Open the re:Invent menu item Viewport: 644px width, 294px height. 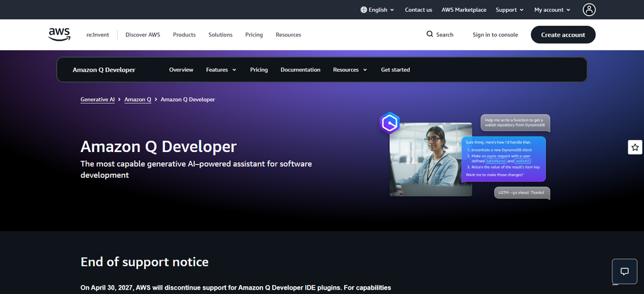click(x=97, y=35)
